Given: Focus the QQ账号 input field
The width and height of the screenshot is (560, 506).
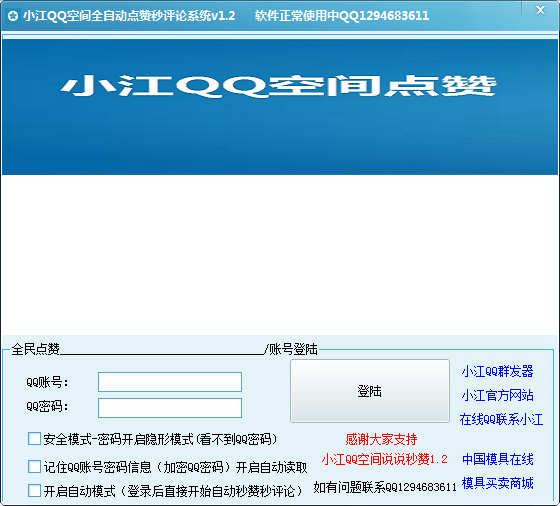Looking at the screenshot, I should (170, 382).
